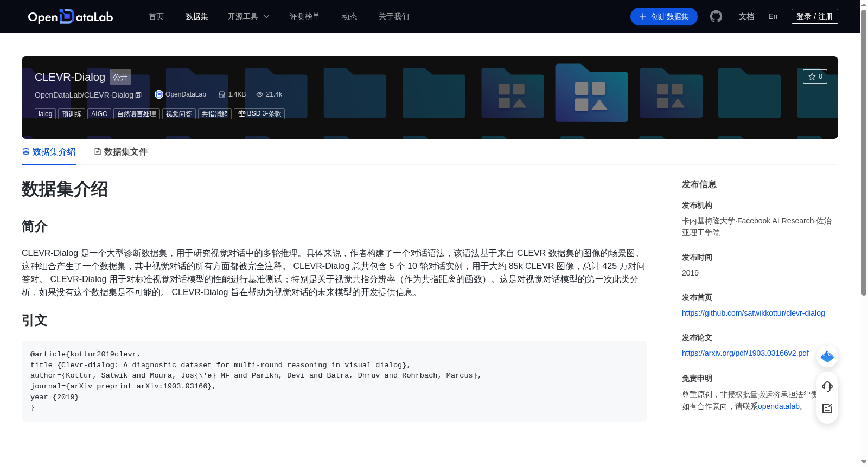Follow the opendatalab contact link

coord(779,406)
